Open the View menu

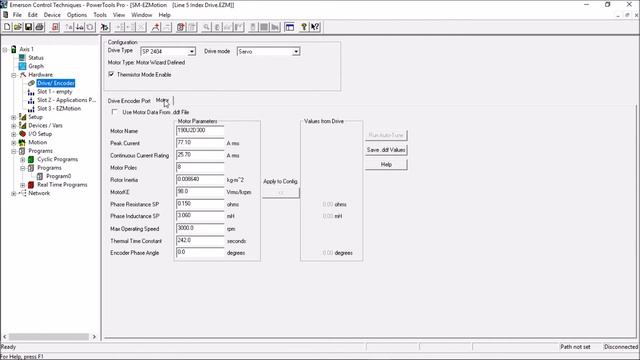point(119,15)
